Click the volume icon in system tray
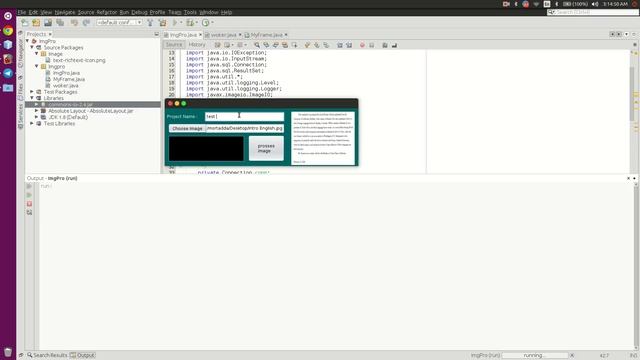This screenshot has width=640, height=360. tap(595, 4)
